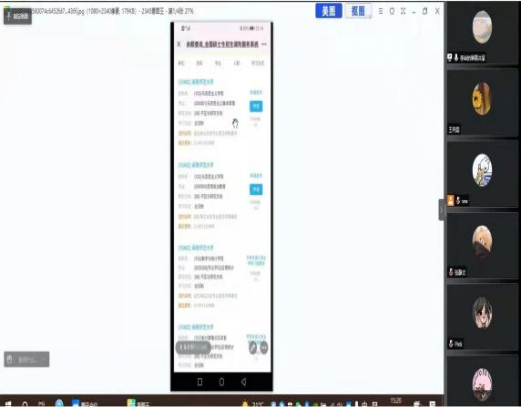Viewport: 521px width, 408px height.
Task: Open the last filter tab in the phone page
Action: pyautogui.click(x=258, y=63)
